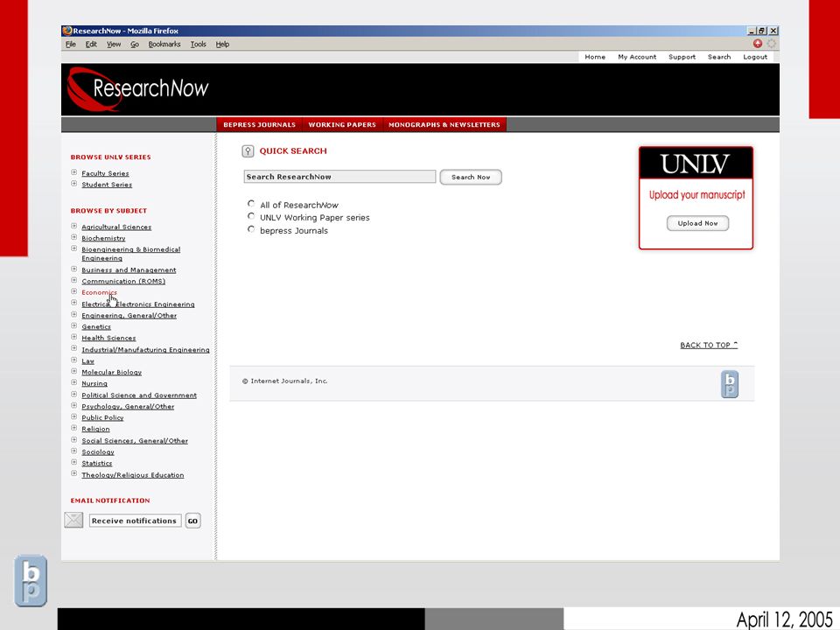The height and width of the screenshot is (630, 840).
Task: Open the View menu
Action: tap(114, 45)
